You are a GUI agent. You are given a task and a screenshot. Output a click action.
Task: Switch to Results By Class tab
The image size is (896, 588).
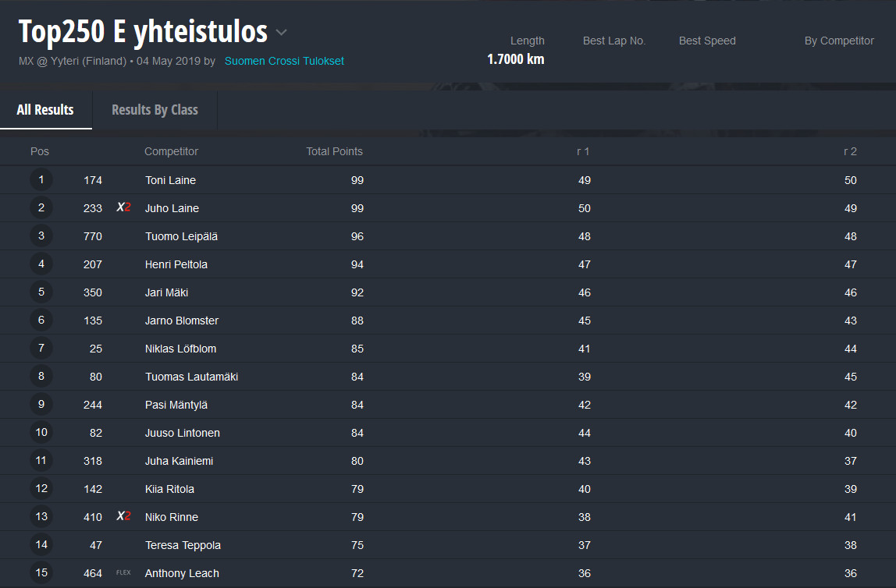[x=155, y=110]
